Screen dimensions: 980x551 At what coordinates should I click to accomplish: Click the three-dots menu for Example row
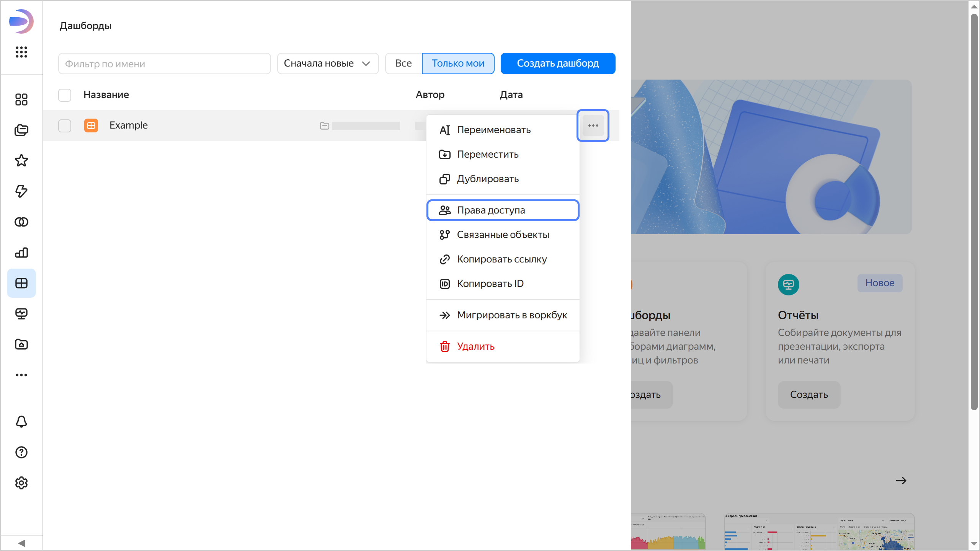[593, 126]
